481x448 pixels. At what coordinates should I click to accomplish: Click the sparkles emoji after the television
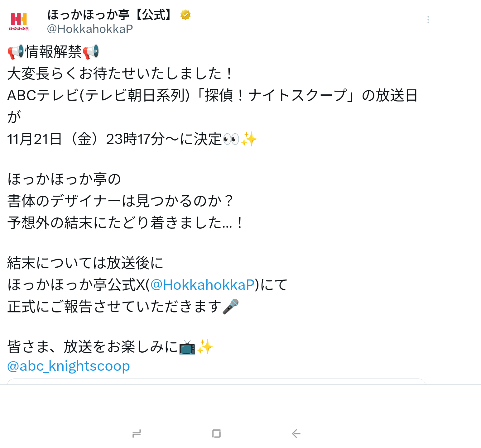tap(205, 347)
